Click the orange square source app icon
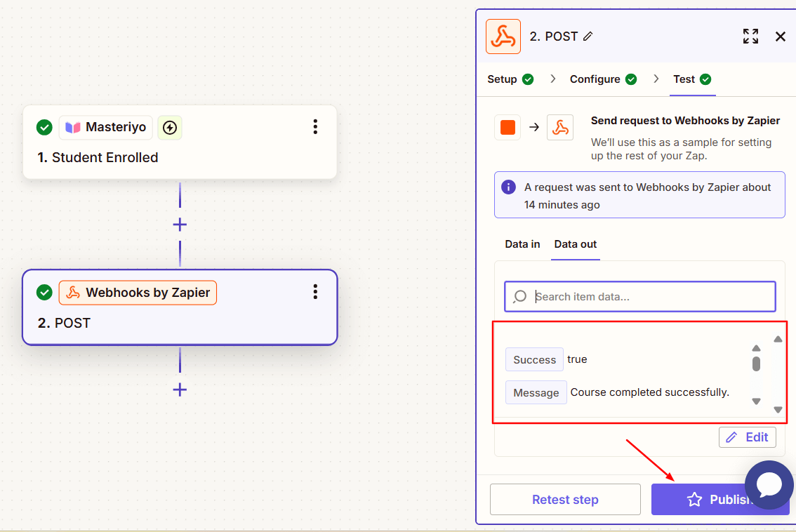Viewport: 796px width, 532px height. point(508,127)
